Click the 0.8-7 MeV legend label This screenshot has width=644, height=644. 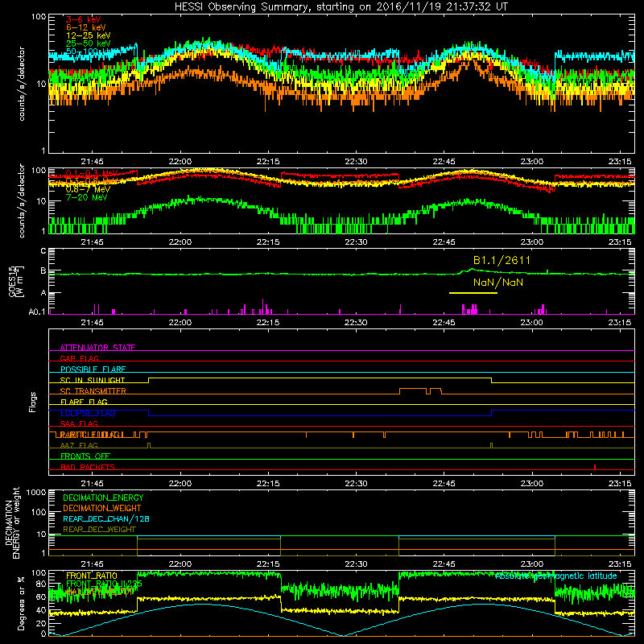[88, 189]
